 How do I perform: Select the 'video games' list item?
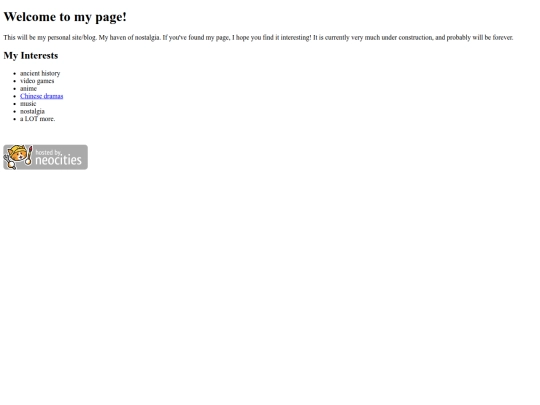click(37, 81)
